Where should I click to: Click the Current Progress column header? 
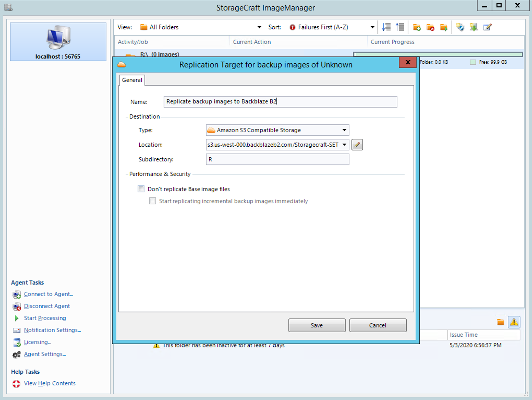pos(446,42)
